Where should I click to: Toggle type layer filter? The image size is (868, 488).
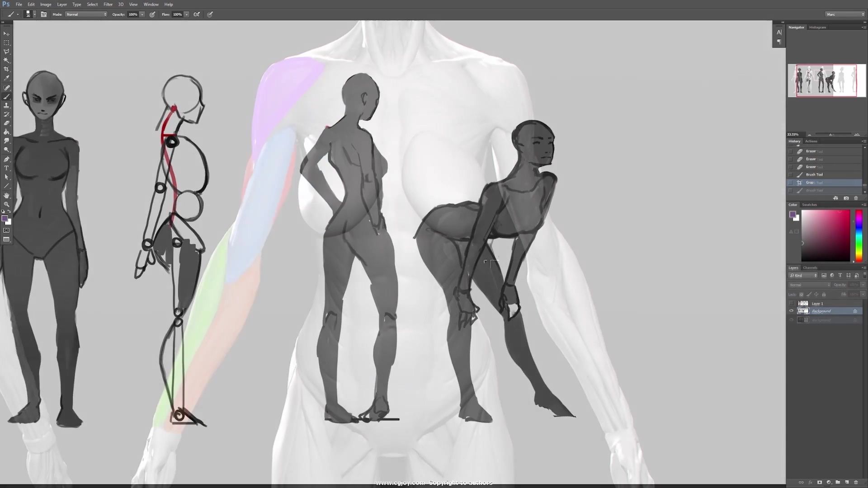tap(840, 275)
